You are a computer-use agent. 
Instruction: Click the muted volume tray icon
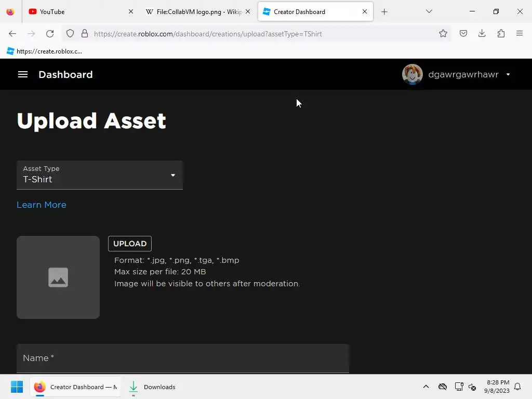[x=472, y=387]
